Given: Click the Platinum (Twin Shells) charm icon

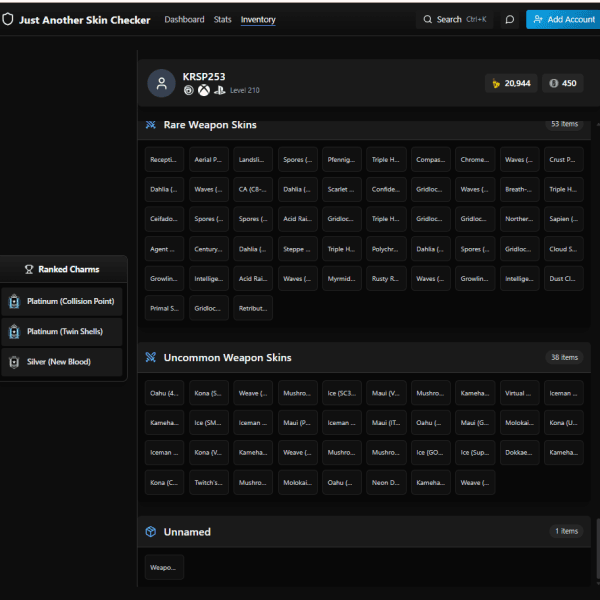Looking at the screenshot, I should tap(14, 331).
